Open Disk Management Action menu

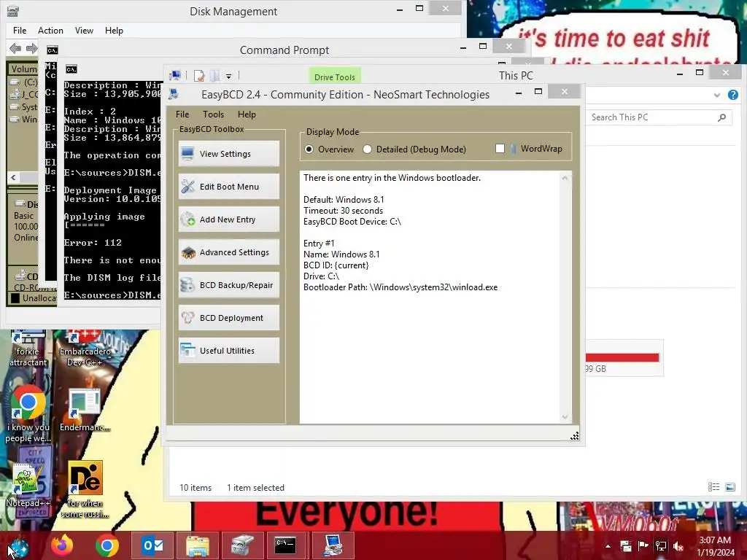[x=50, y=31]
